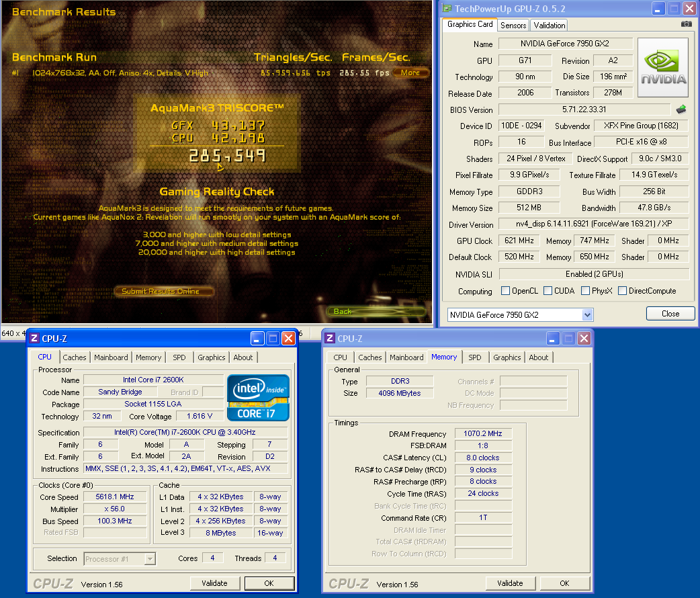Image resolution: width=700 pixels, height=598 pixels.
Task: Toggle the DirectCompute checkbox
Action: pos(622,291)
